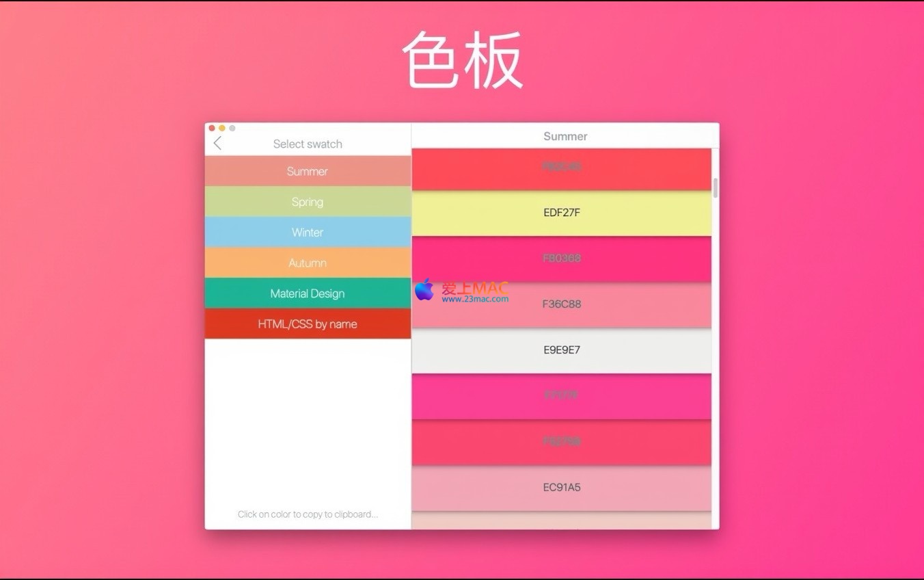Copy the pale pink EC91A5 color

tap(561, 488)
